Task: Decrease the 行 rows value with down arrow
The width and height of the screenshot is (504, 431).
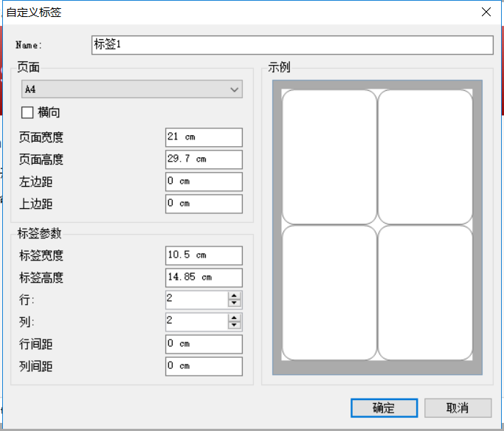Action: (235, 303)
